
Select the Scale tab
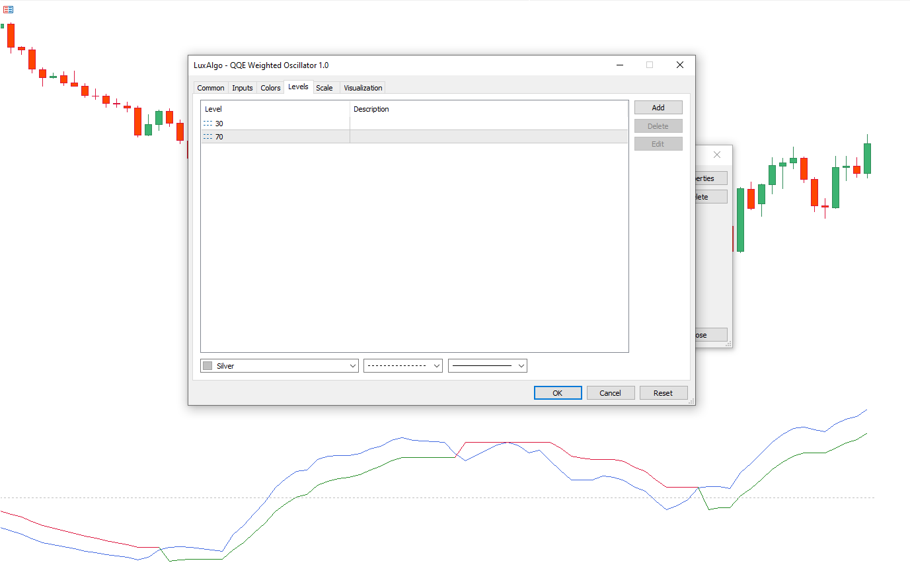324,88
